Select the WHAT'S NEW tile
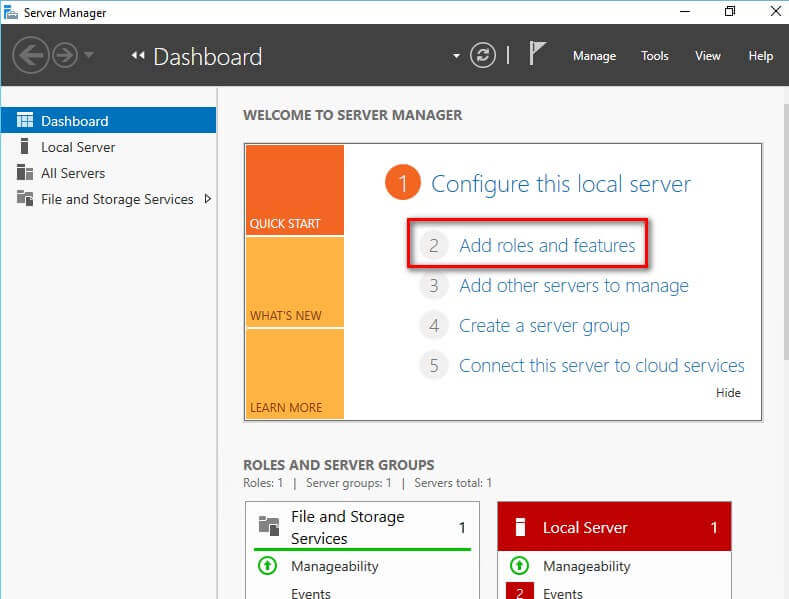 [x=295, y=282]
